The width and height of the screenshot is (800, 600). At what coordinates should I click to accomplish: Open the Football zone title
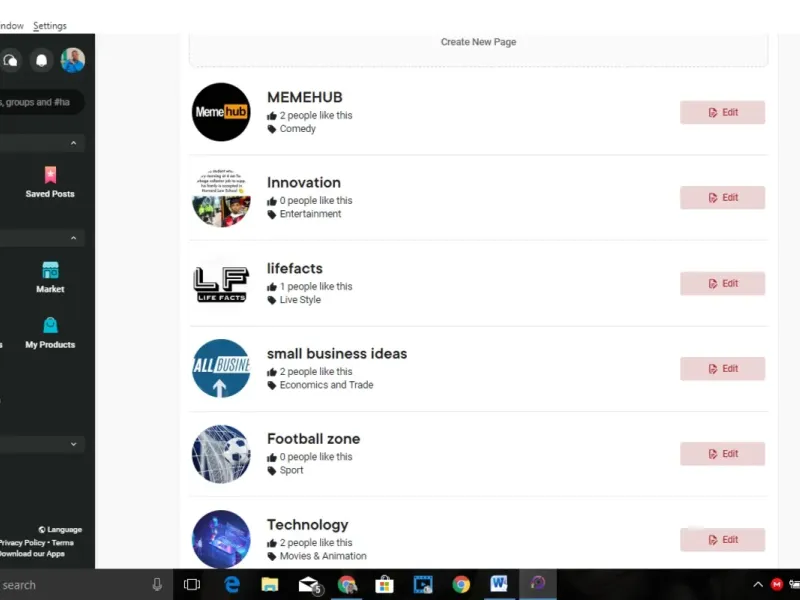313,439
